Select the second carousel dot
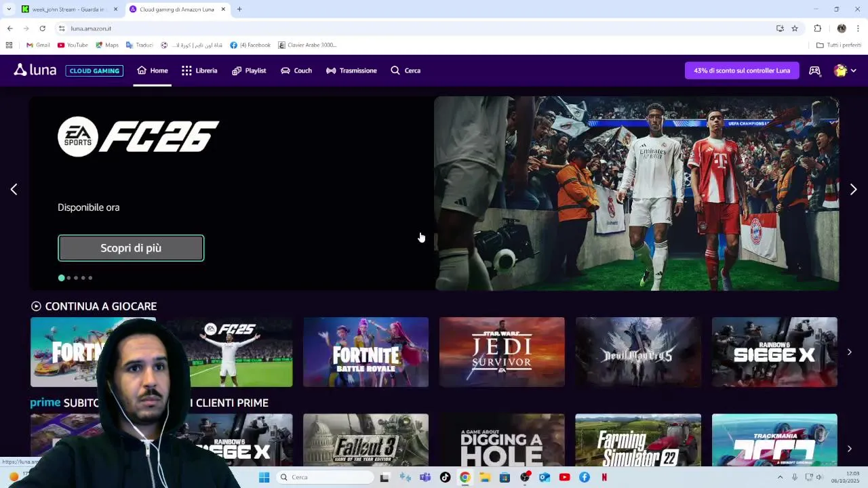The height and width of the screenshot is (488, 868). click(68, 278)
